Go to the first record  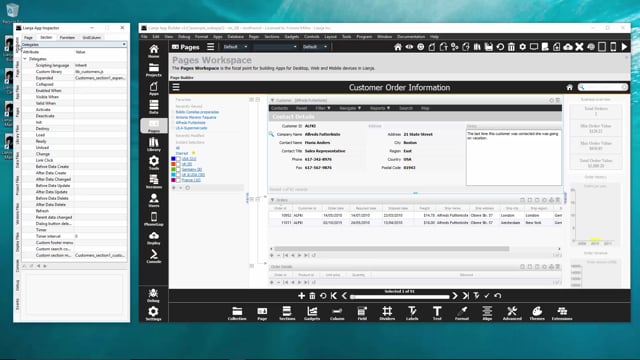334,296
